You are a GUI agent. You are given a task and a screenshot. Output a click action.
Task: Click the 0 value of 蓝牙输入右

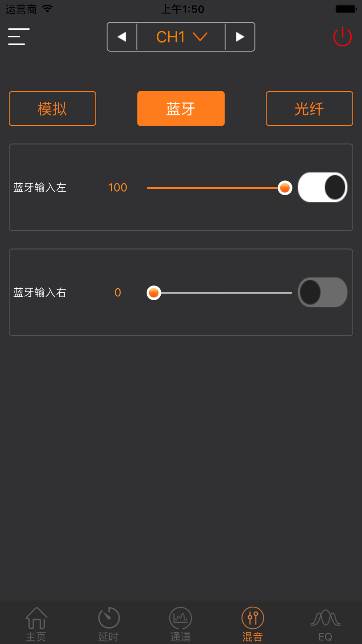(x=118, y=293)
